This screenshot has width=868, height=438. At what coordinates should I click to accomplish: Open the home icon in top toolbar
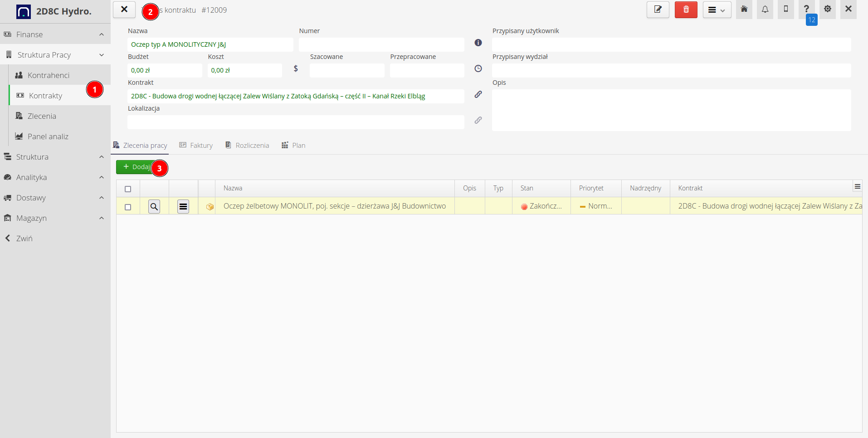(x=744, y=10)
